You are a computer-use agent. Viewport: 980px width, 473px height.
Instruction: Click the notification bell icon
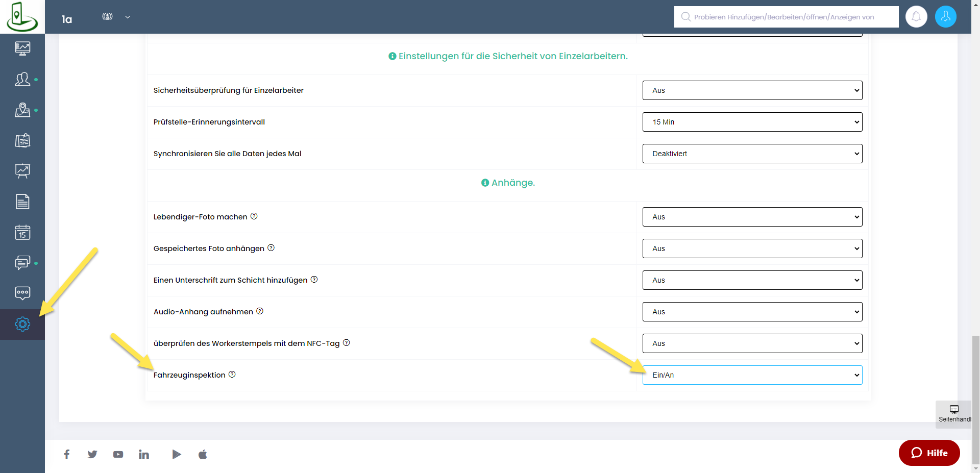[x=916, y=17]
